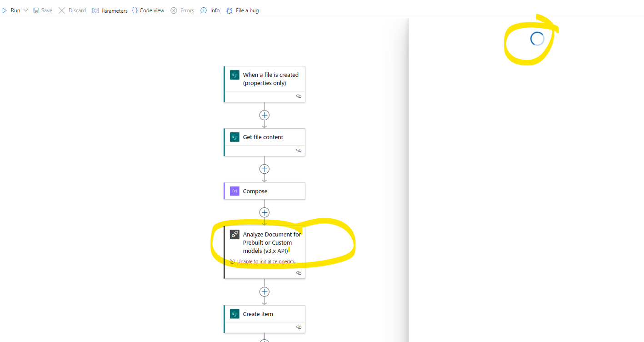Click the link icon on the trigger card
The height and width of the screenshot is (342, 644).
click(x=299, y=96)
